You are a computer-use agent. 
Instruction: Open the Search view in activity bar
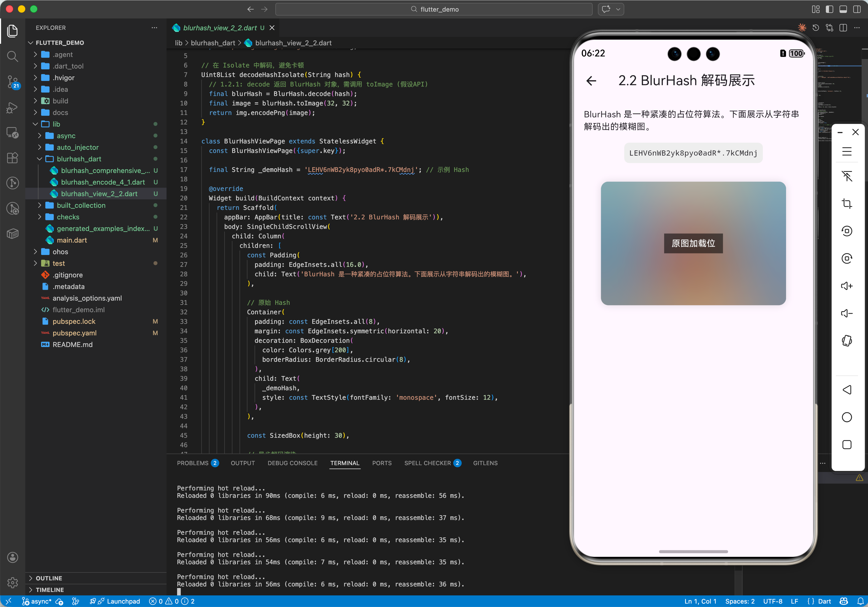pyautogui.click(x=12, y=56)
